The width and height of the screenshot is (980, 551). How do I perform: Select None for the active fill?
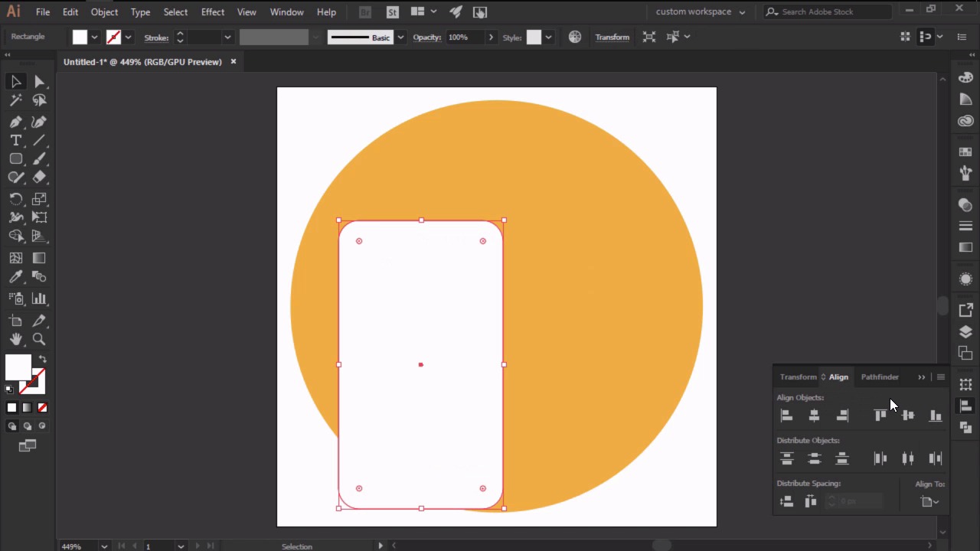coord(42,407)
